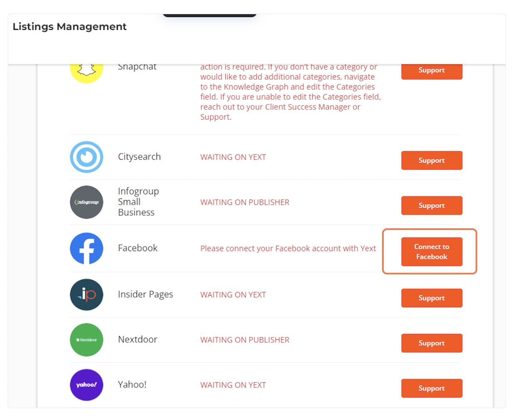Screen dimensions: 518x420
Task: Click the Yahoo! WAITING ON YEXT status
Action: pos(233,385)
